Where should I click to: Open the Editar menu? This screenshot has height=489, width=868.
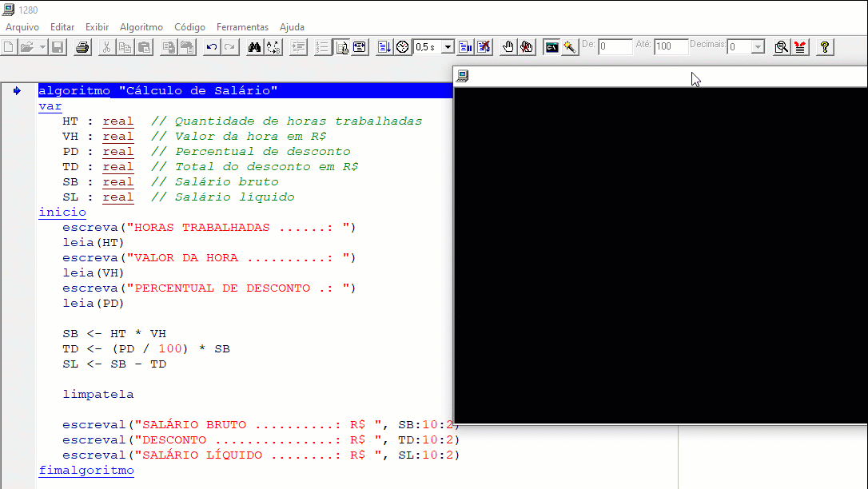click(x=62, y=27)
